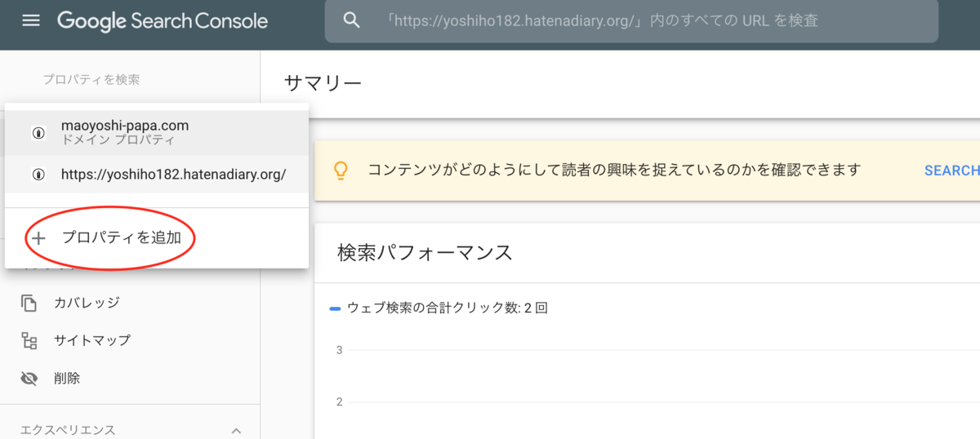Open the SEARCH link in the tip banner
Image resolution: width=980 pixels, height=439 pixels.
point(952,171)
